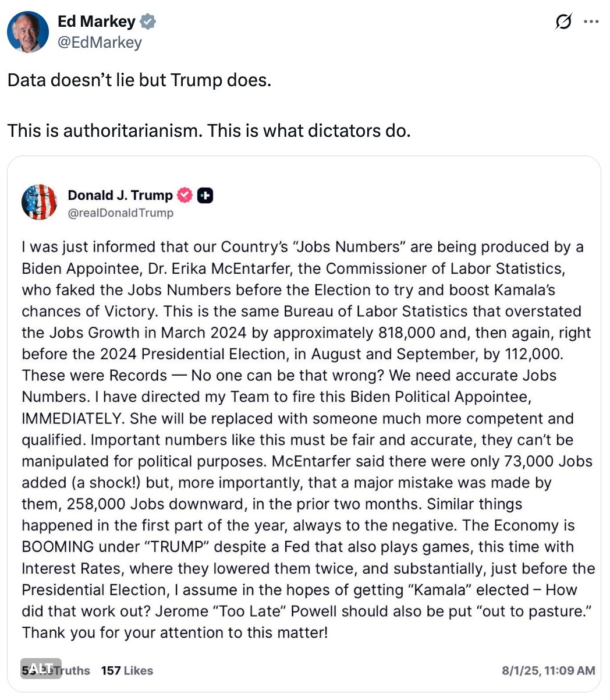View the 157 Likes list
Screen dimensions: 610x700
[x=127, y=670]
